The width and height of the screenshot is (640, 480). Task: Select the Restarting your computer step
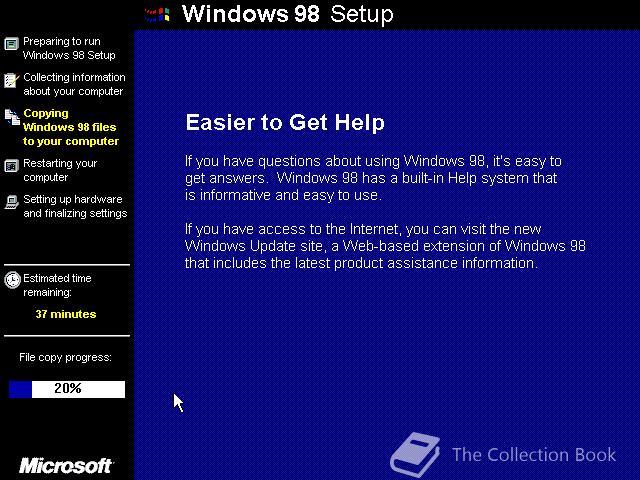point(60,170)
